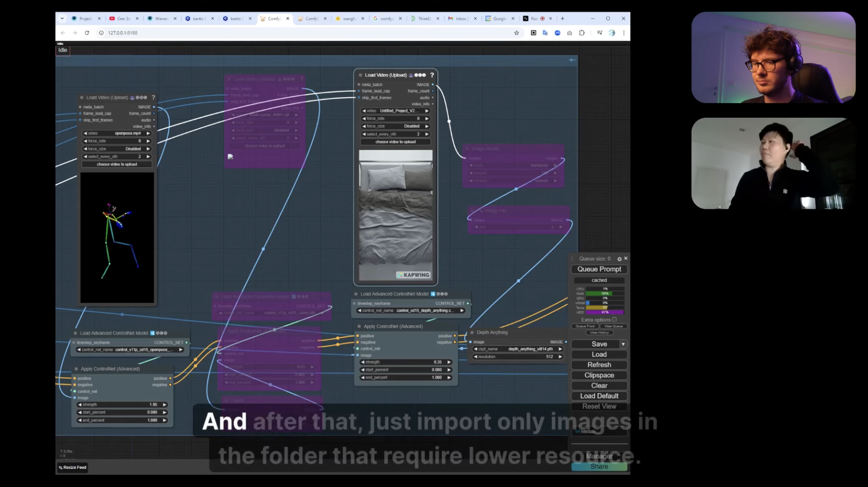Viewport: 868px width, 487px height.
Task: Open ckpt_name selector in Depth Anything node
Action: point(519,349)
